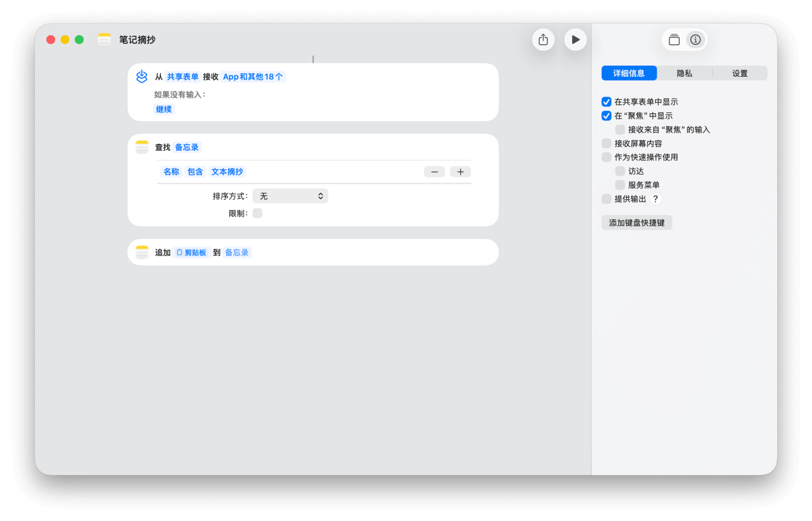
Task: Switch to the 隐私 tab
Action: pos(684,74)
